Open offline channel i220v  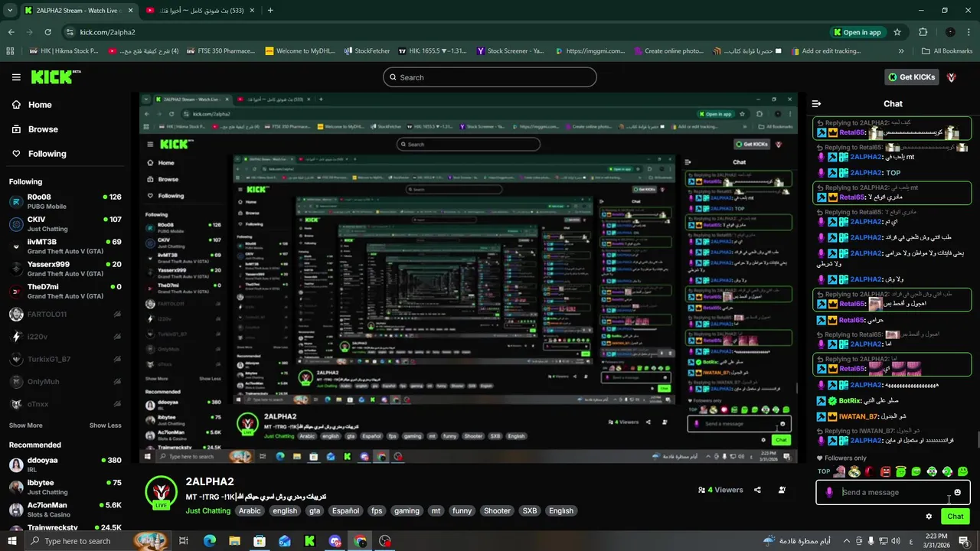[x=65, y=337]
